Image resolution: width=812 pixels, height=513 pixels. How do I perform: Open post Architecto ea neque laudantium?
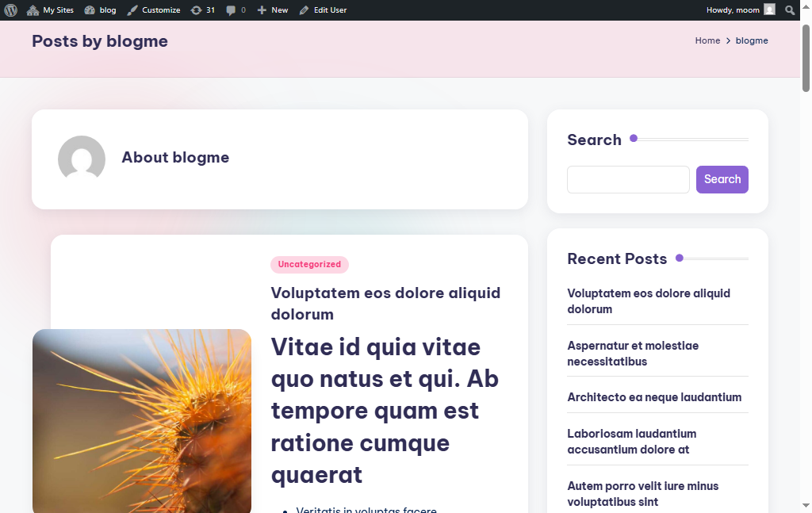pyautogui.click(x=654, y=396)
